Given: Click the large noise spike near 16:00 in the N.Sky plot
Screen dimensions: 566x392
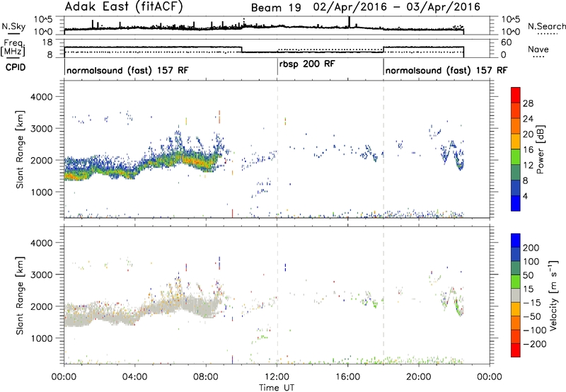Looking at the screenshot, I should coord(349,22).
